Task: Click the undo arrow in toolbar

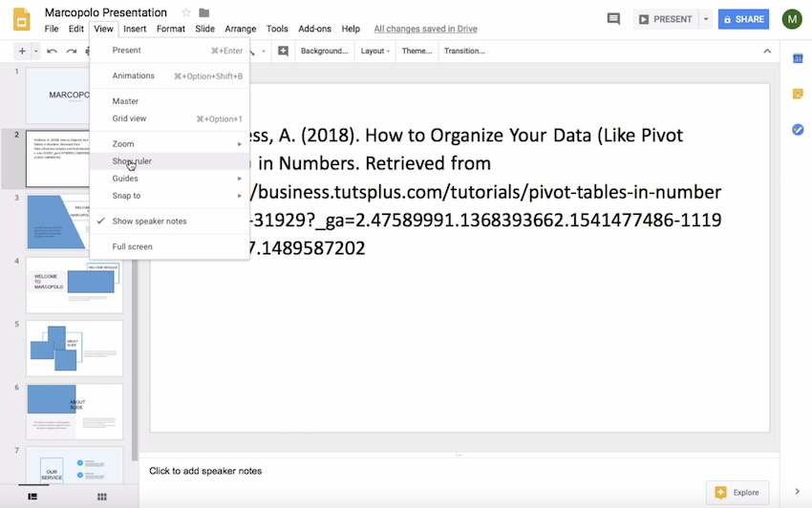Action: [52, 51]
